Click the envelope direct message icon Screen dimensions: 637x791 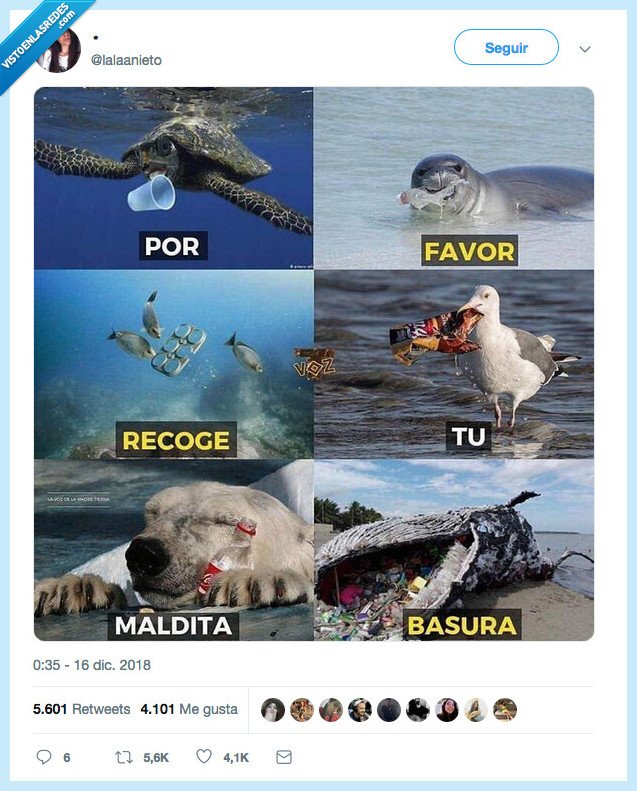[284, 757]
